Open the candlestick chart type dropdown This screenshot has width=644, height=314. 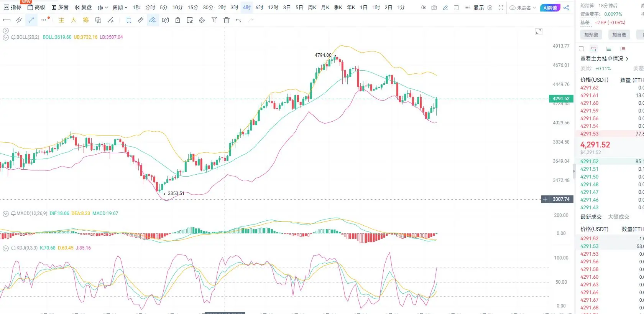(103, 7)
